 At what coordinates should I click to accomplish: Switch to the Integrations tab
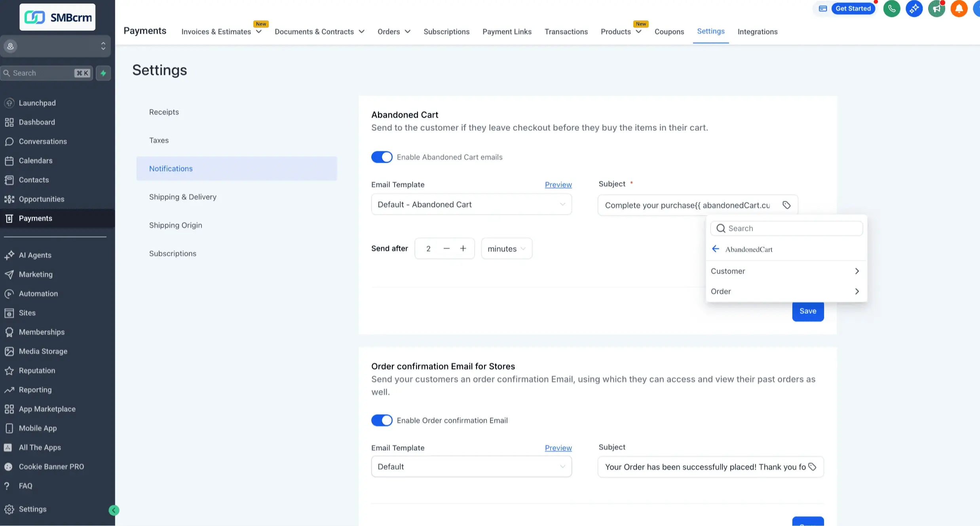click(x=757, y=32)
